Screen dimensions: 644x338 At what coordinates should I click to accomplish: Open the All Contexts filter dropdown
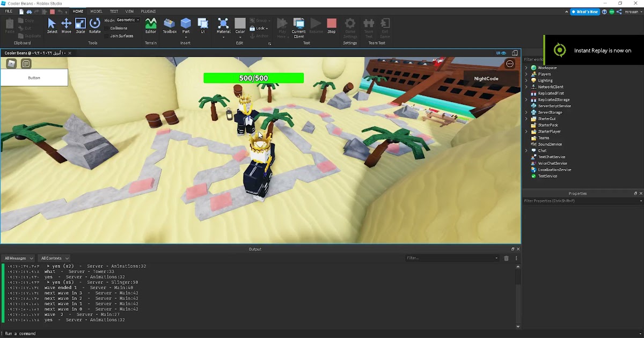(x=54, y=258)
